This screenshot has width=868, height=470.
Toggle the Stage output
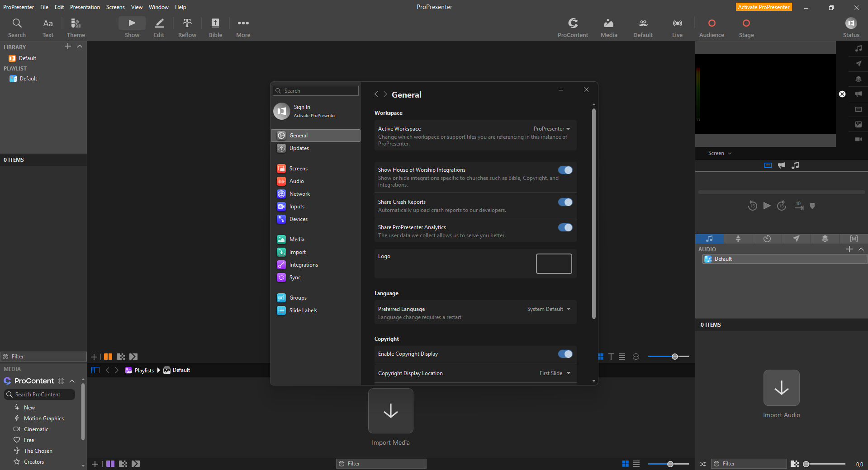[x=746, y=28]
